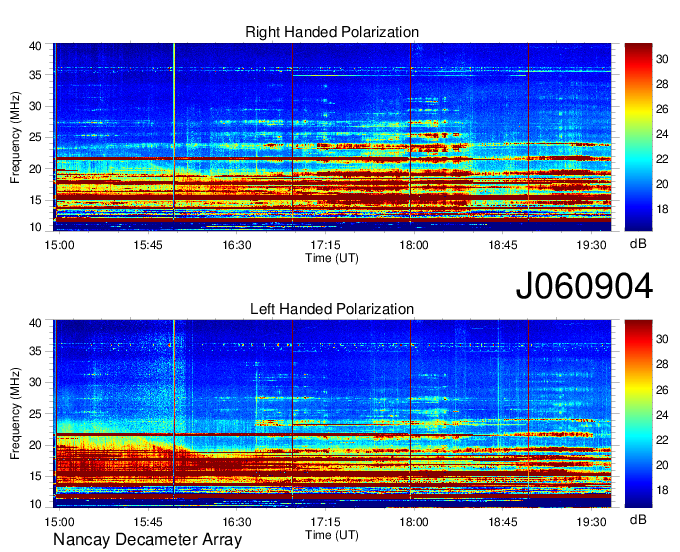Click the 10 MHz tick of Left Handed plot
Viewport: 680px width, 552px height.
click(36, 504)
